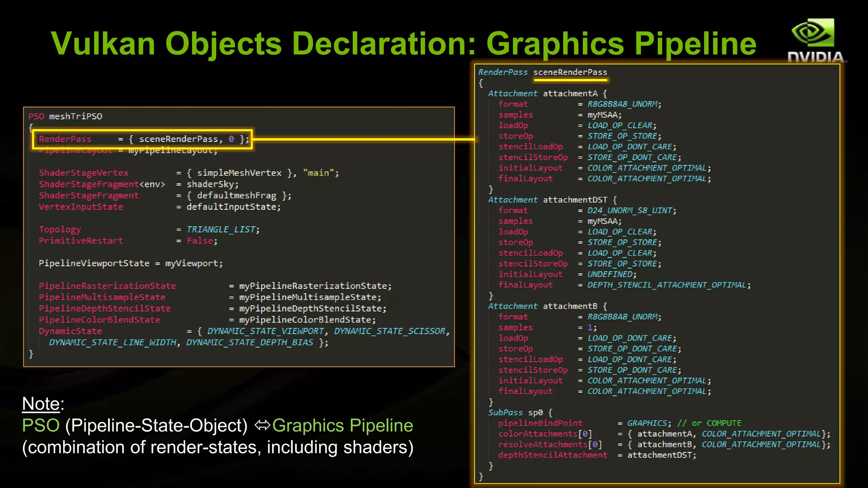This screenshot has height=488, width=868.
Task: Click the "DYNAMIC_STATE_LINE_WIDTH" constant
Action: tap(113, 342)
